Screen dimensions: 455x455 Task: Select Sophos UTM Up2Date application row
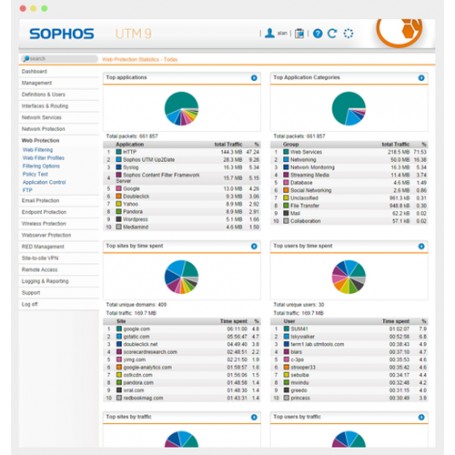[182, 160]
